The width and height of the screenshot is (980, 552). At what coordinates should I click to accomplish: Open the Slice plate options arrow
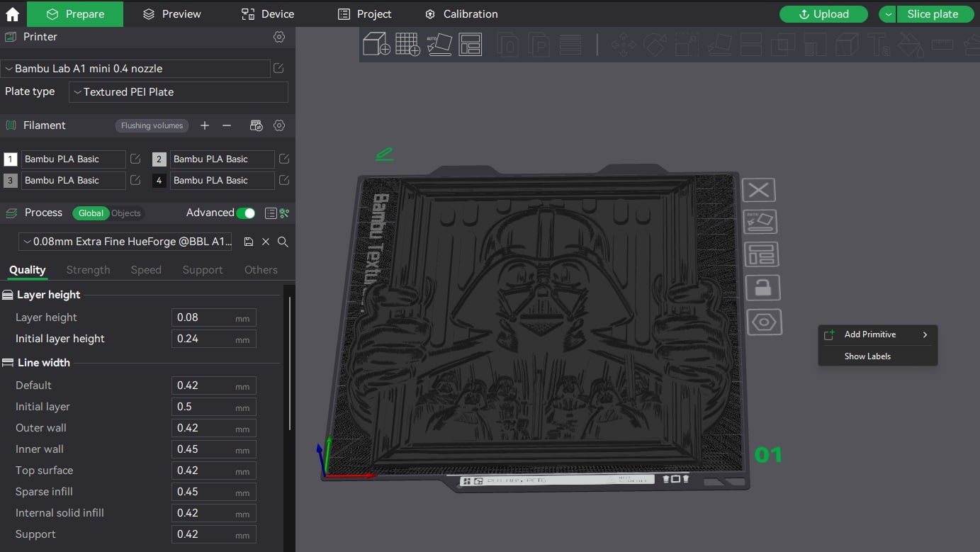point(888,14)
